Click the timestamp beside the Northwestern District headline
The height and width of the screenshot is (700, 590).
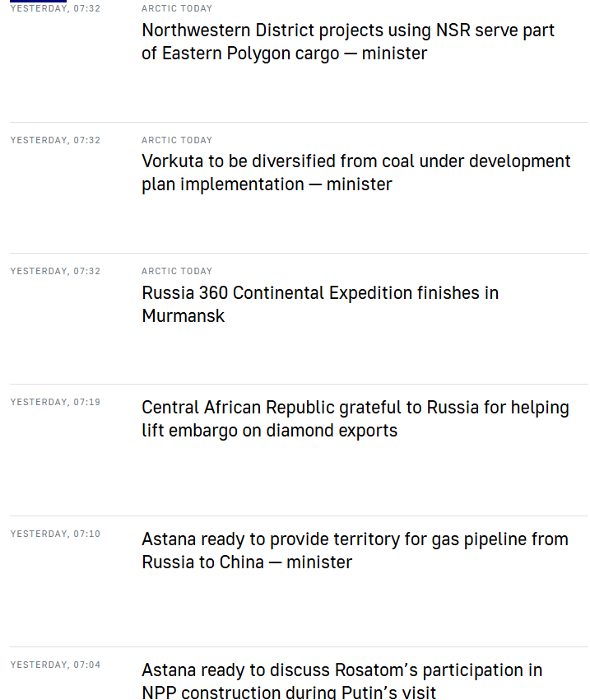click(55, 8)
